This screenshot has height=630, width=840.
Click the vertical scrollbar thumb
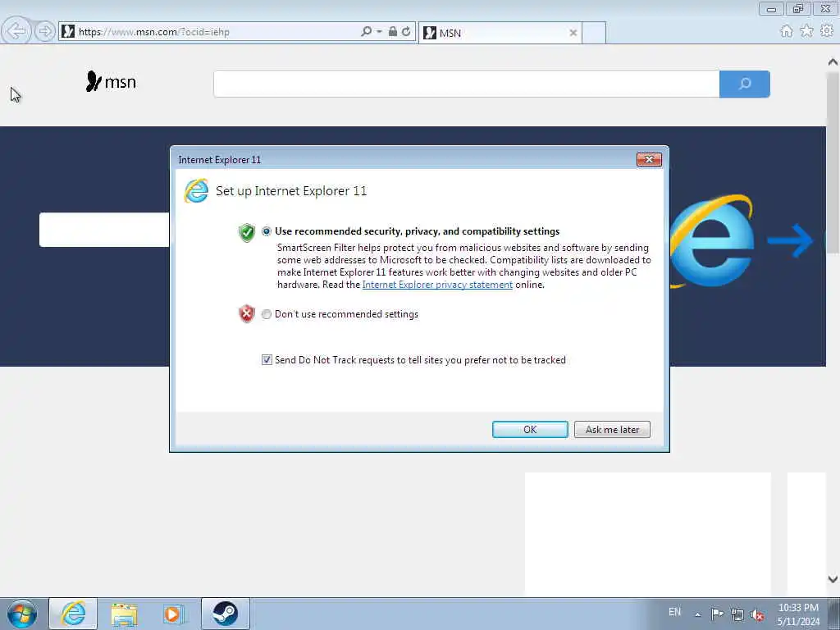click(x=833, y=163)
